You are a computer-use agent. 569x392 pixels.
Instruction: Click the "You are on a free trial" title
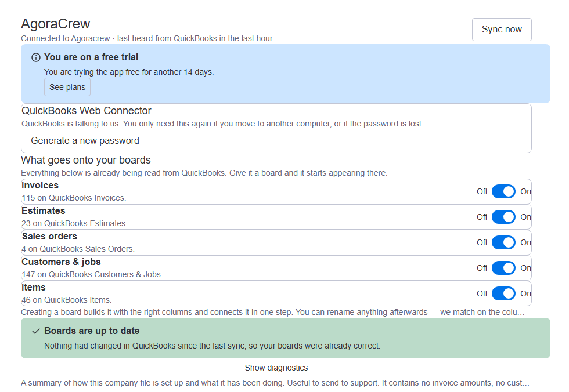[91, 57]
